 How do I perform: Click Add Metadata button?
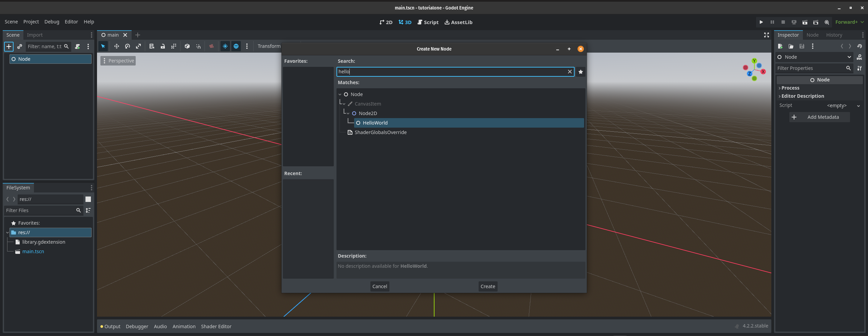820,117
